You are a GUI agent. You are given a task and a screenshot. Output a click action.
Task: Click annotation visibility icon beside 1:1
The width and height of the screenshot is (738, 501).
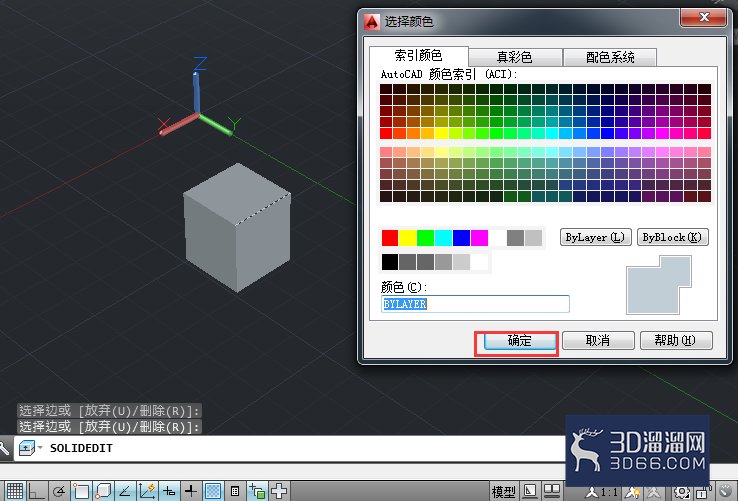[632, 493]
